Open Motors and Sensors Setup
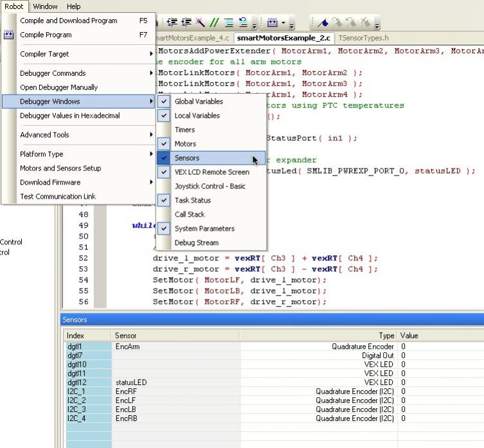The width and height of the screenshot is (484, 448). point(60,168)
